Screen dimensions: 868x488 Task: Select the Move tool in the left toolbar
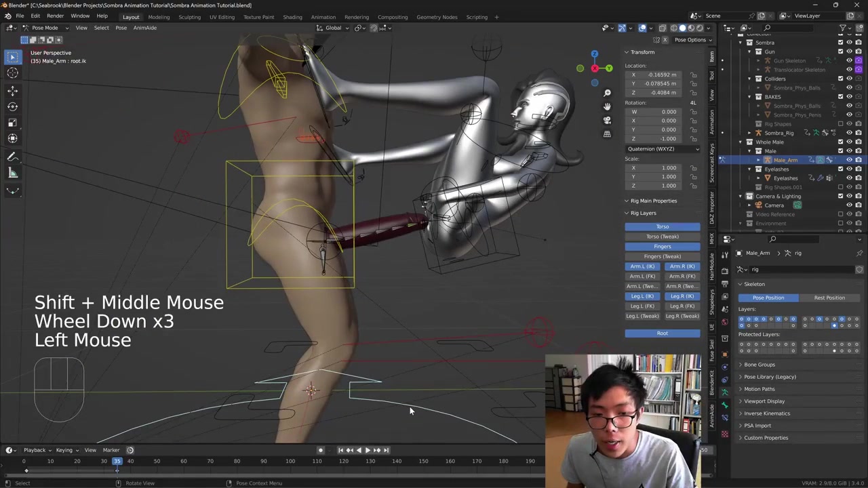12,90
